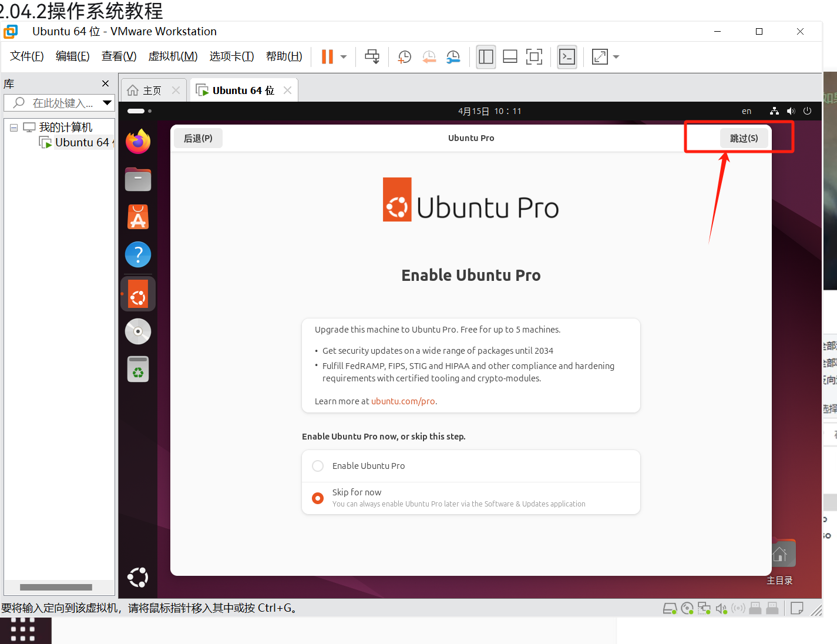Close the 库 library panel
The height and width of the screenshot is (644, 837).
pyautogui.click(x=106, y=83)
